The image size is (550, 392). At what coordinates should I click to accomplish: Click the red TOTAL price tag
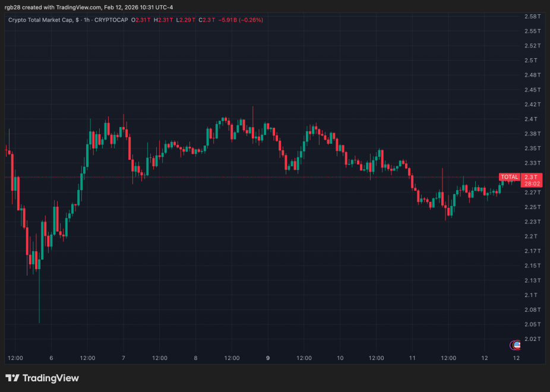[510, 177]
